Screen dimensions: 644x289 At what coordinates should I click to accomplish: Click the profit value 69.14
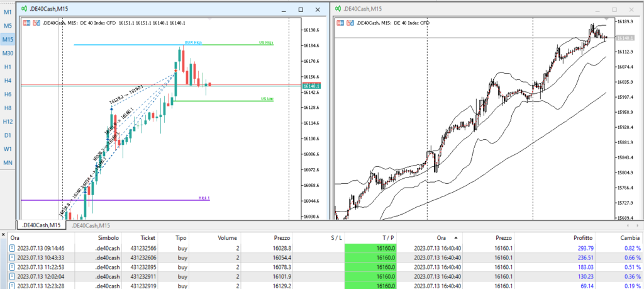[586, 286]
